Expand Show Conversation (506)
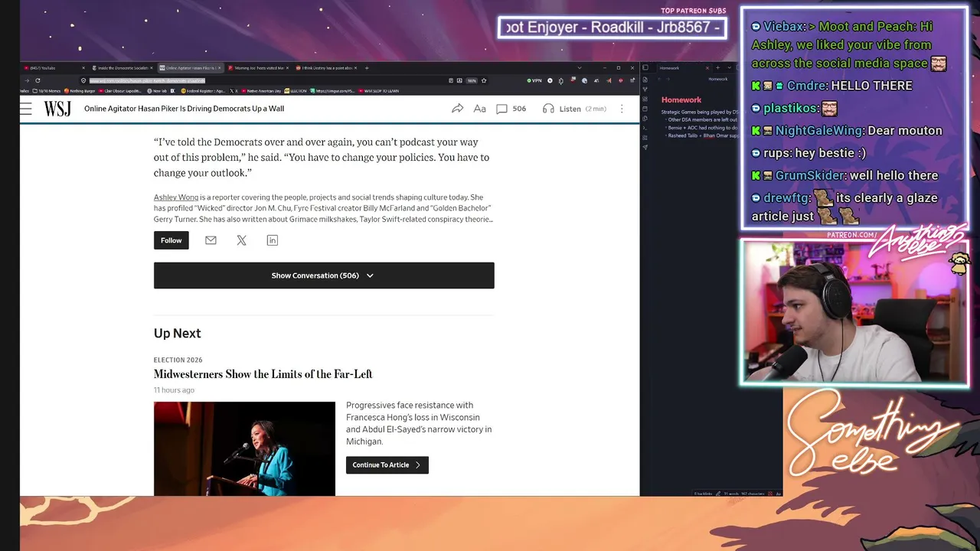 coord(324,275)
